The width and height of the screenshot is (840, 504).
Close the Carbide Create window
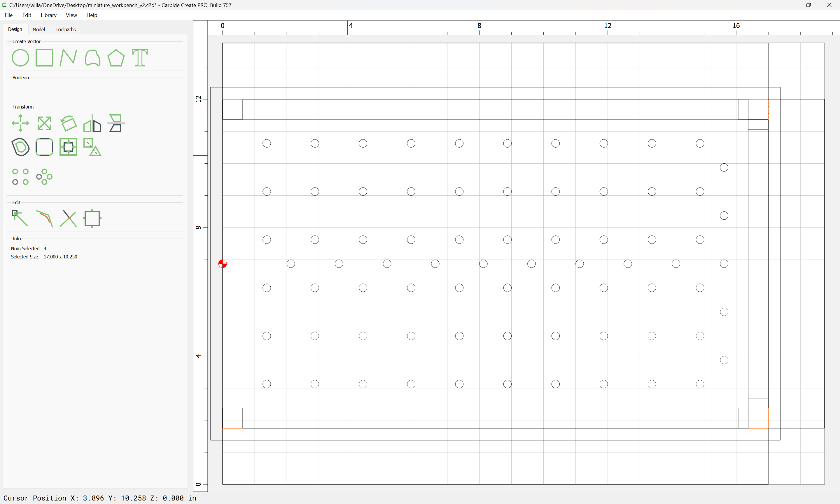pos(829,5)
